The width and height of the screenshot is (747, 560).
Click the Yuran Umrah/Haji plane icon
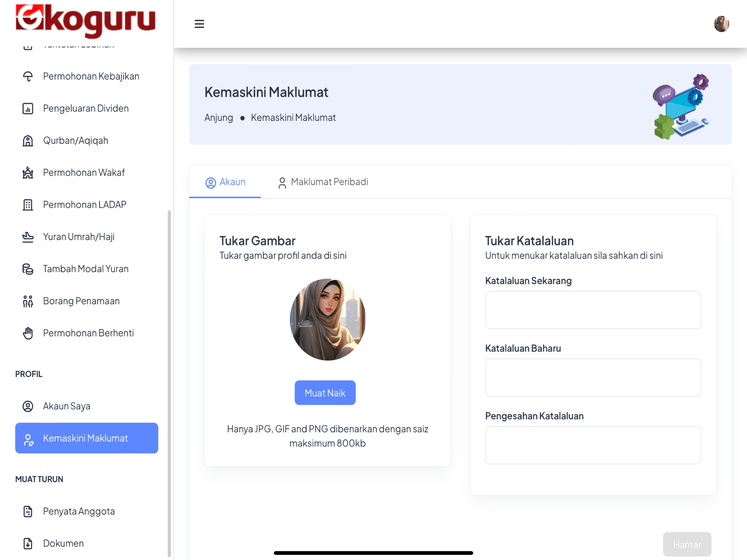point(28,237)
